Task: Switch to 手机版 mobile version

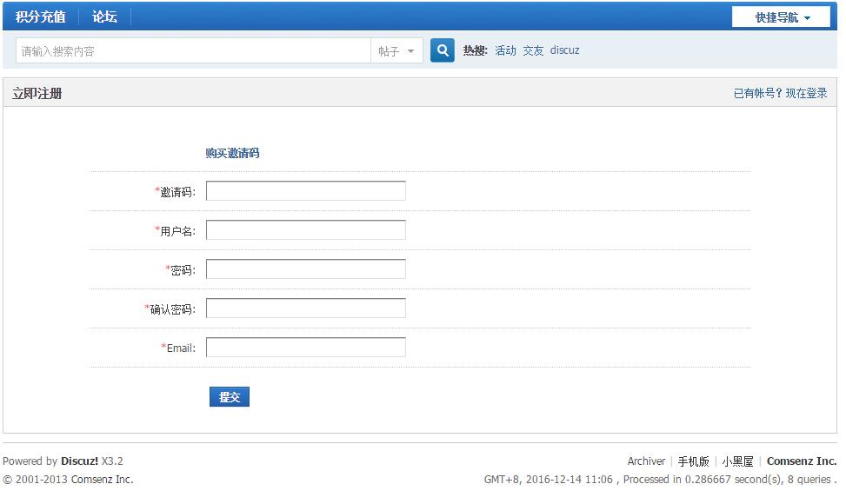Action: tap(693, 461)
